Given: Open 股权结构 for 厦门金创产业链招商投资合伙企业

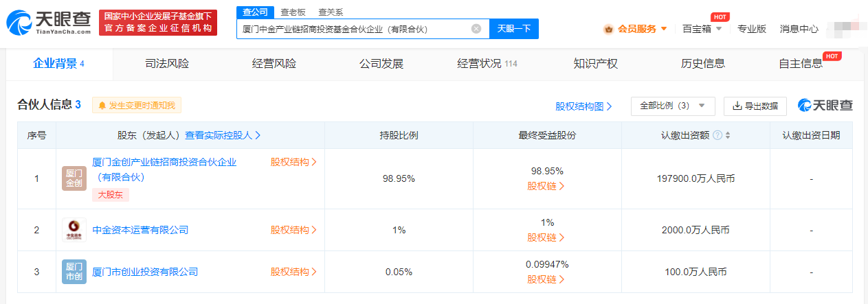Looking at the screenshot, I should 293,162.
